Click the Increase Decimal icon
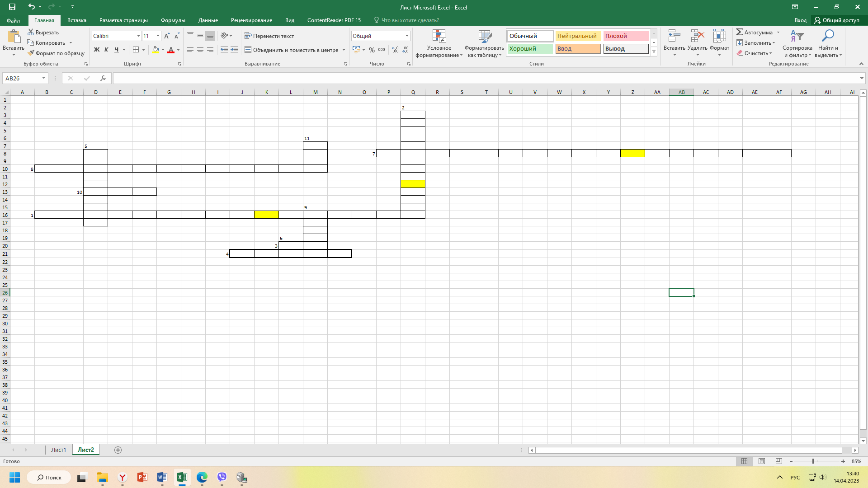 [396, 50]
